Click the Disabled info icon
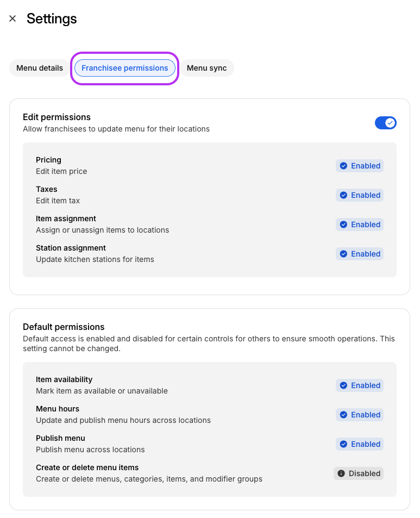The width and height of the screenshot is (420, 518). point(341,473)
